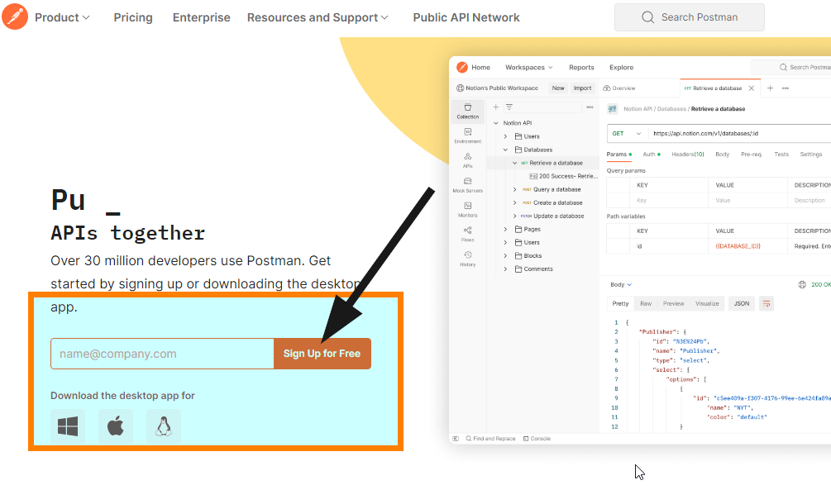Select the Pretty response view
Viewport: 831px width, 504px height.
coord(620,303)
